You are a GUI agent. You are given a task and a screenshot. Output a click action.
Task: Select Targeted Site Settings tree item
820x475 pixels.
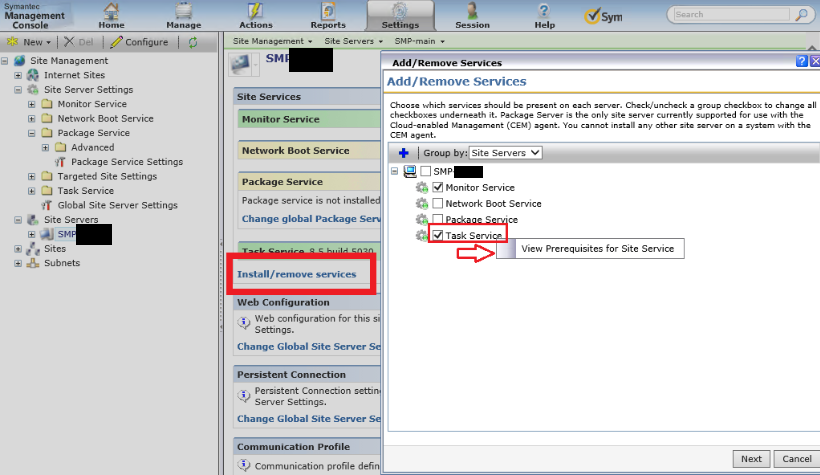[x=107, y=176]
